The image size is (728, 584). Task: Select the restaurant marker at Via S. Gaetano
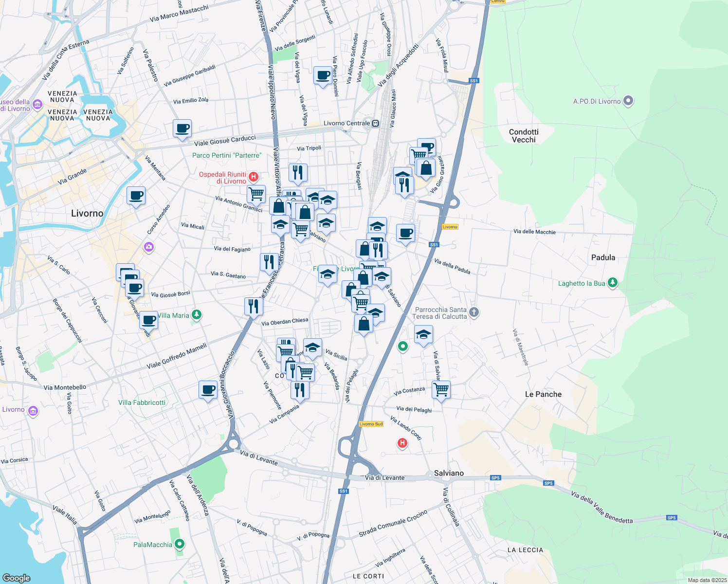[269, 262]
